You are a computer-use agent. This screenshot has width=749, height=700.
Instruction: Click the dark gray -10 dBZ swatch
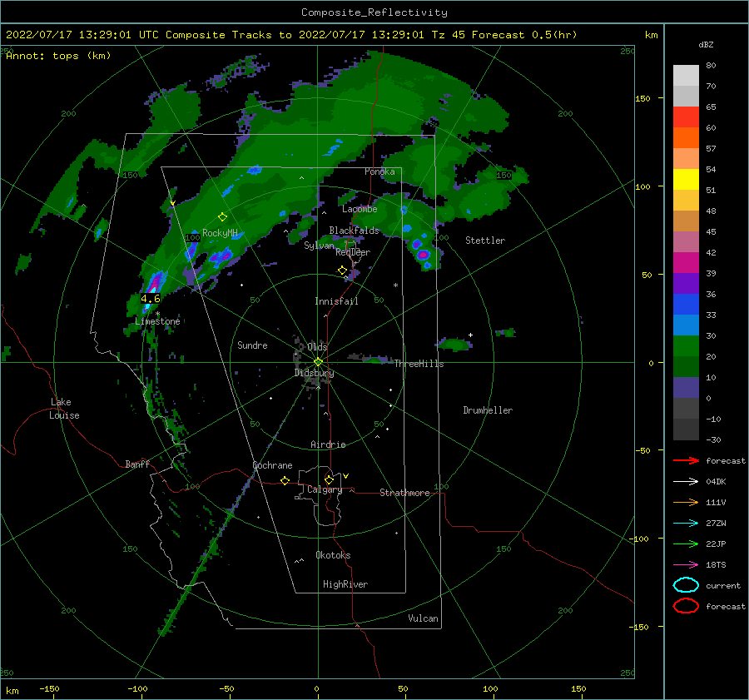pyautogui.click(x=686, y=408)
